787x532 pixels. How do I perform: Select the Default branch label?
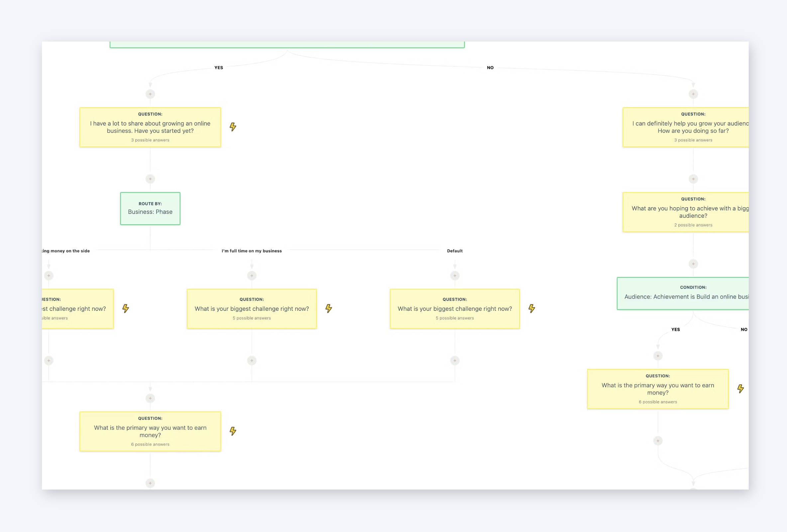click(455, 251)
